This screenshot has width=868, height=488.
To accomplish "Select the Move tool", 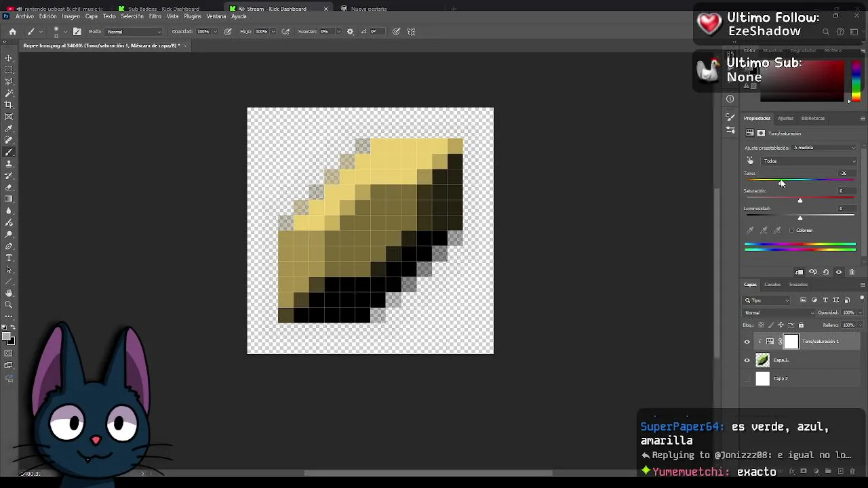I will [9, 58].
